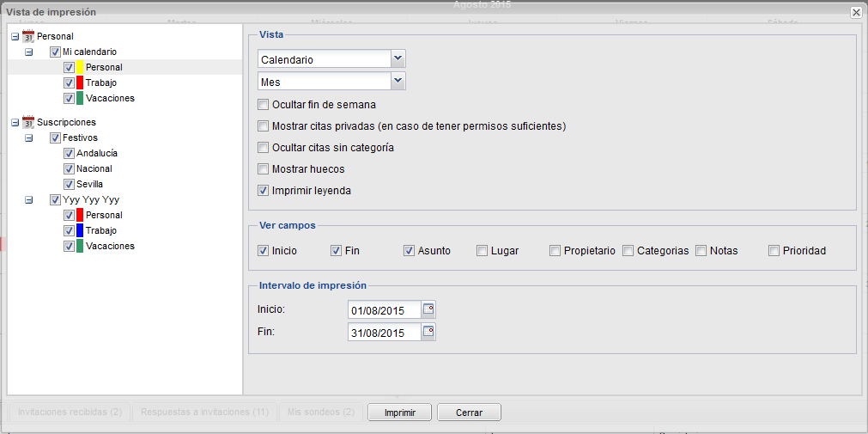Open the Mes period dropdown arrow
This screenshot has width=868, height=434.
(x=398, y=81)
